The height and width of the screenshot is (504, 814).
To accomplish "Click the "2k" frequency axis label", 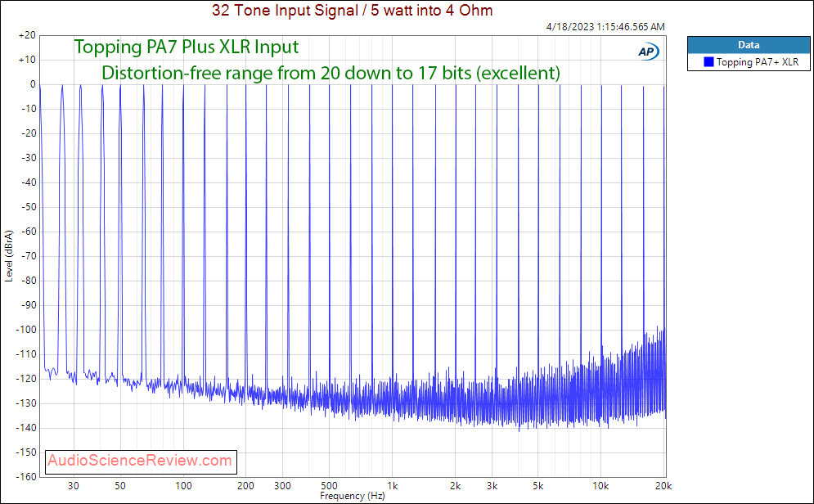I will (x=456, y=486).
